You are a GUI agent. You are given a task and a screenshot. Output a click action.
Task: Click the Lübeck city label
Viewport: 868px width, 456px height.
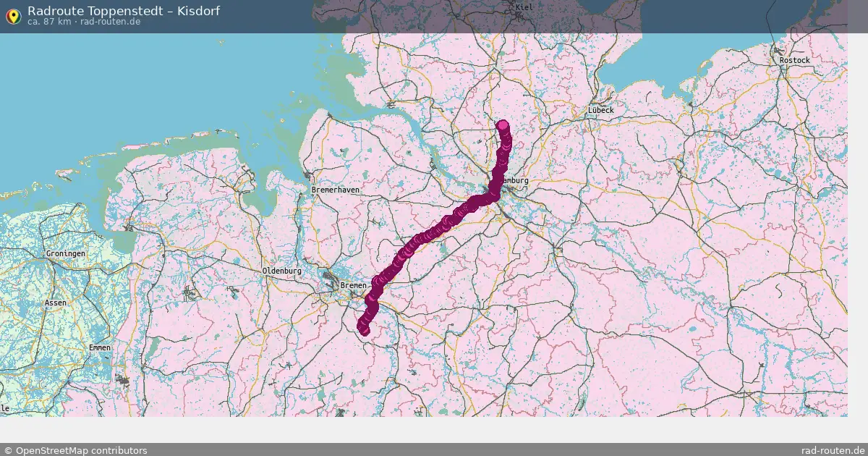pos(601,110)
